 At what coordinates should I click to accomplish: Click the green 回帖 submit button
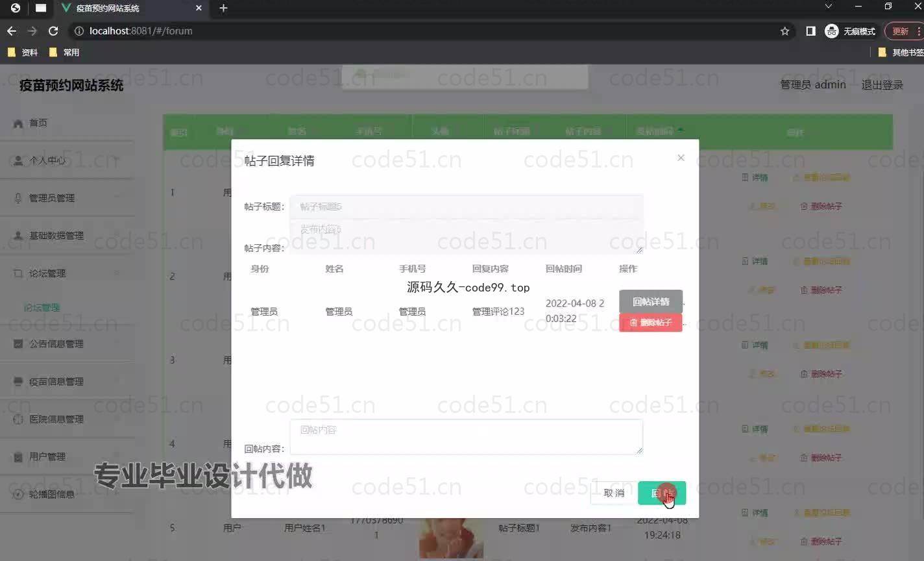[x=662, y=493]
